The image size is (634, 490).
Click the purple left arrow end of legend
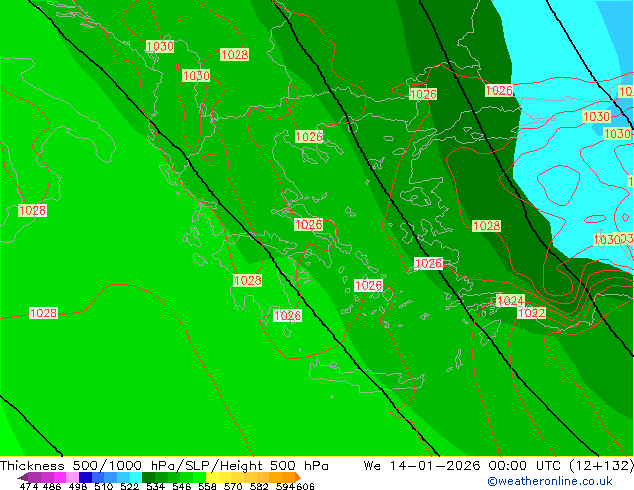pos(23,477)
